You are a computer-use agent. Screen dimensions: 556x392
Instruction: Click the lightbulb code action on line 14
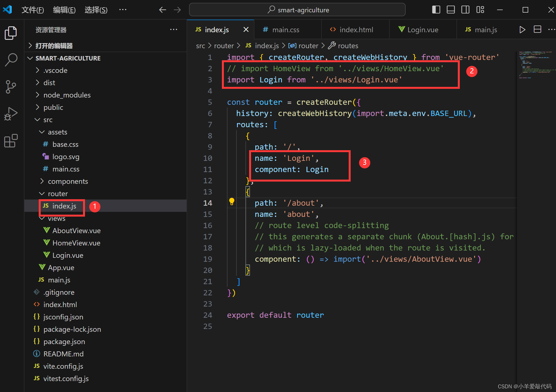232,201
